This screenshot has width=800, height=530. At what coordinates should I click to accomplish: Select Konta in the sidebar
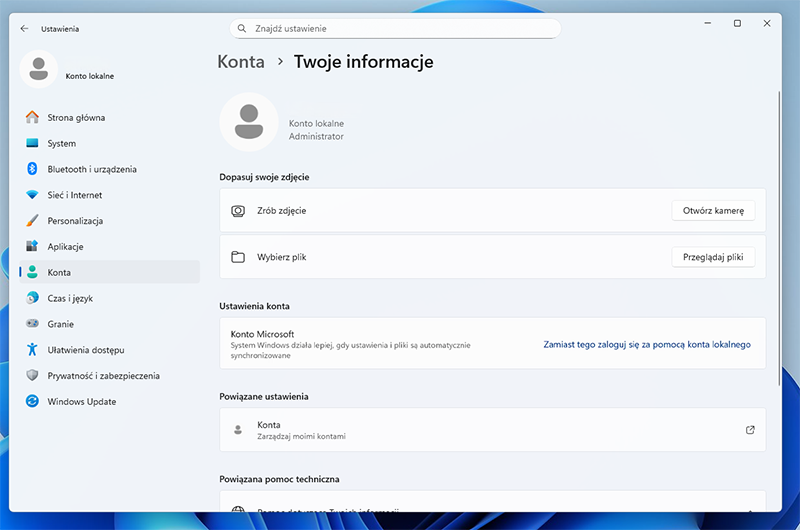[x=110, y=272]
